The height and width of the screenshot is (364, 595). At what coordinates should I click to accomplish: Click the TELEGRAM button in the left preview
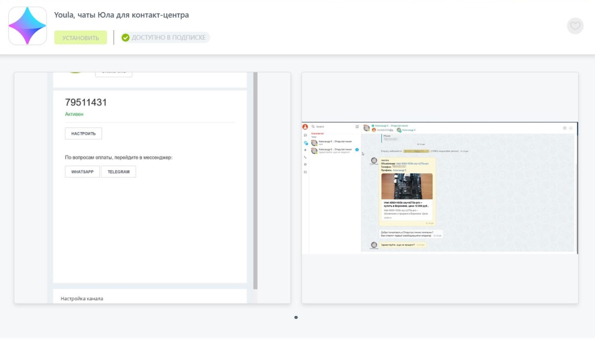(x=119, y=172)
